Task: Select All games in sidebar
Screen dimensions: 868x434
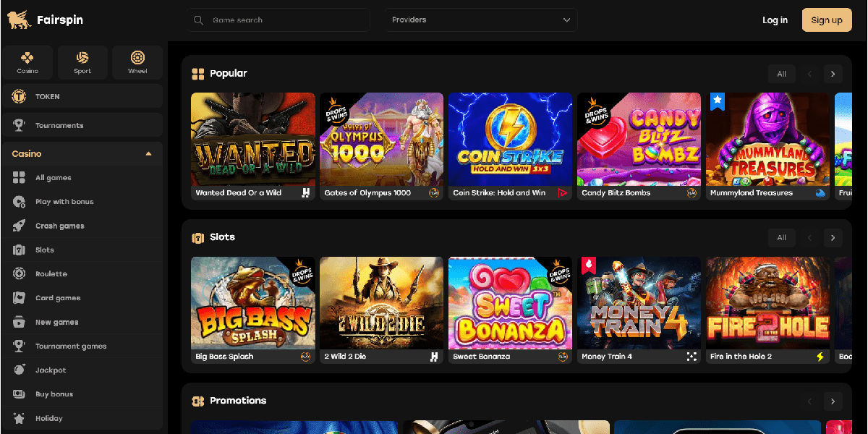Action: (x=53, y=178)
